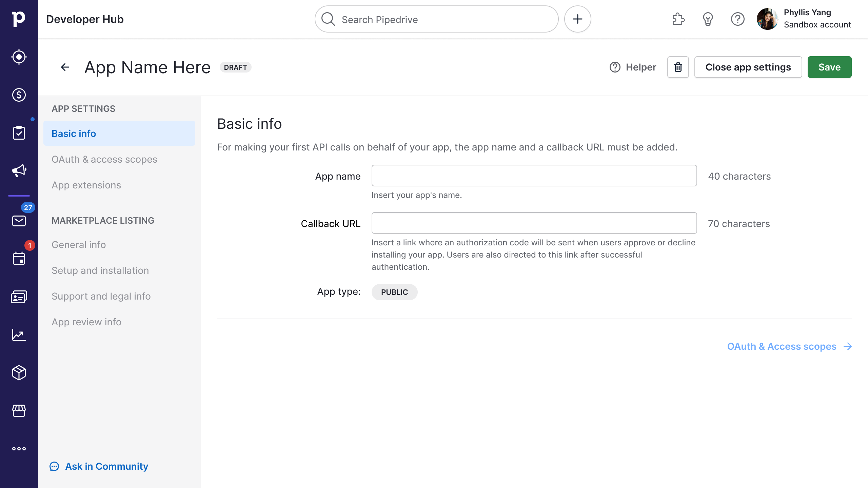868x488 pixels.
Task: Click the tasks/checklist icon in sidebar
Action: [x=19, y=133]
